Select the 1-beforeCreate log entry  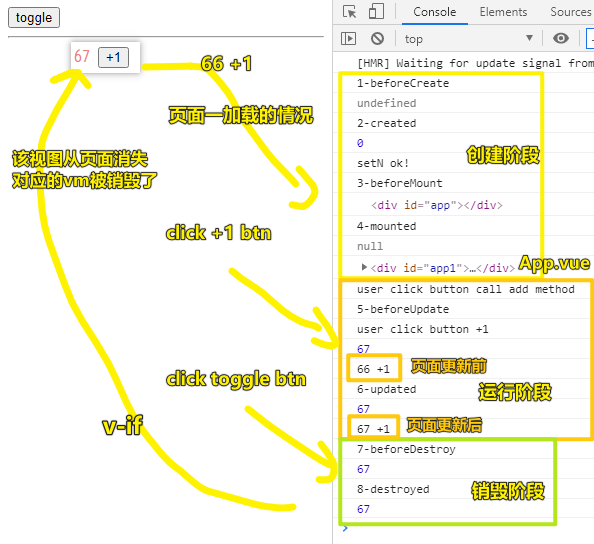coord(403,83)
